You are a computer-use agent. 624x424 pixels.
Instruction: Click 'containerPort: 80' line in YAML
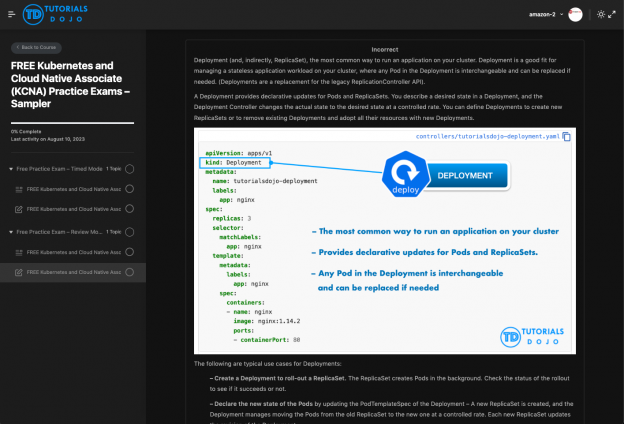pyautogui.click(x=267, y=340)
